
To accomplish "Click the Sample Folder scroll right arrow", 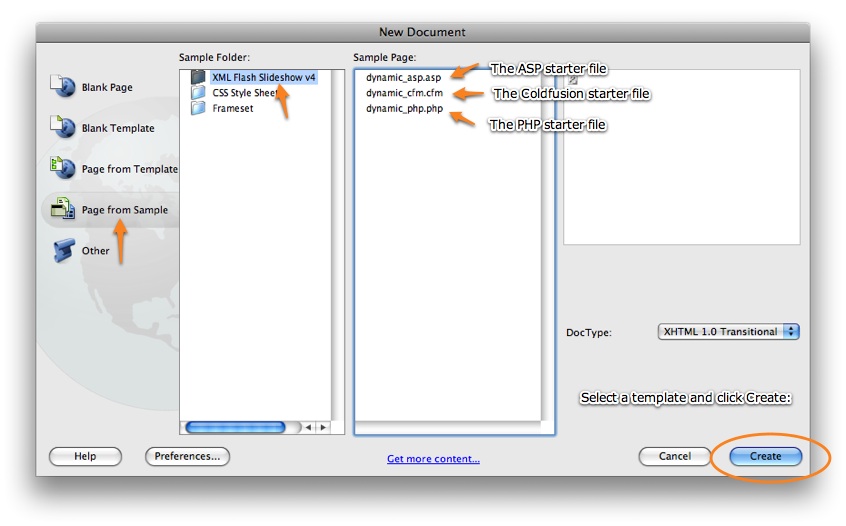I will pyautogui.click(x=323, y=427).
